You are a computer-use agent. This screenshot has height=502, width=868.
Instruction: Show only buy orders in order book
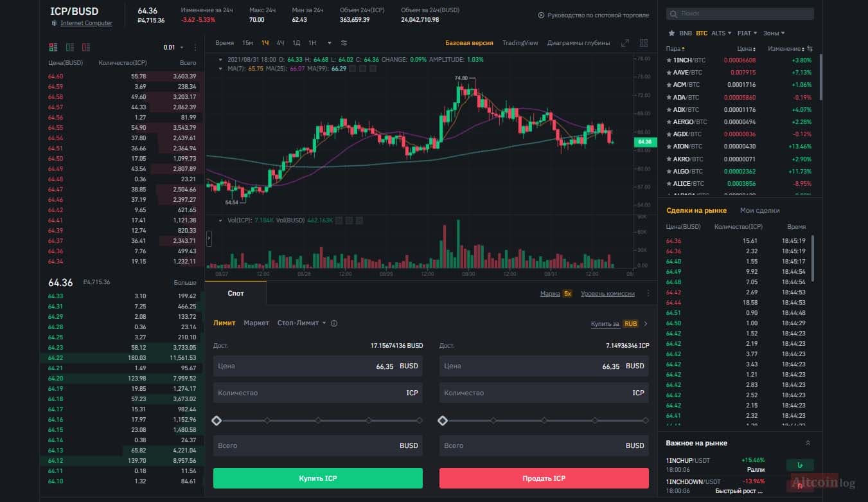click(69, 47)
